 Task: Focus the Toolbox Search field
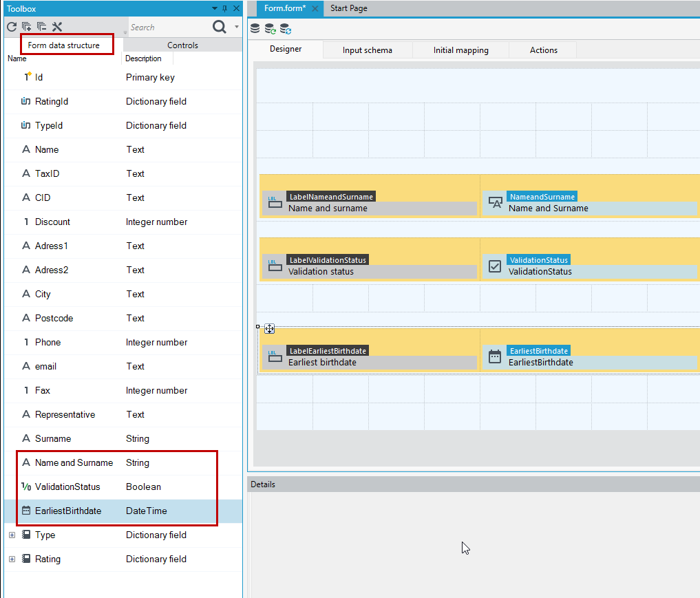coord(169,28)
